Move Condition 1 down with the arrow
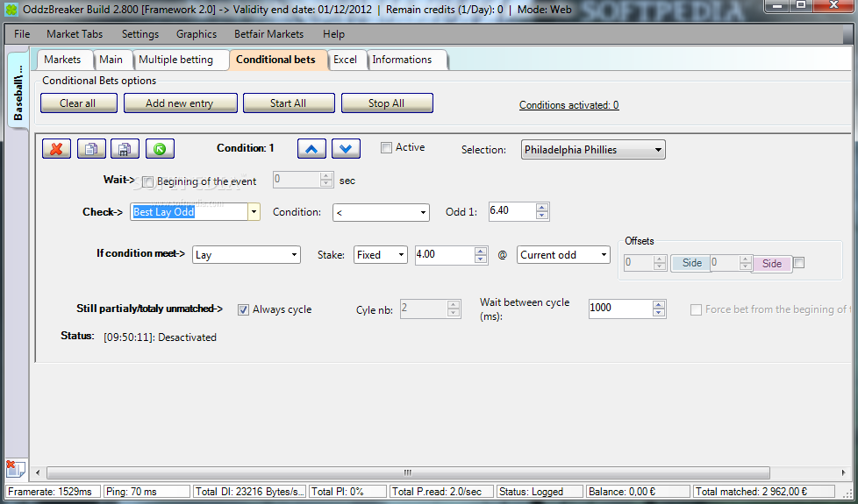The width and height of the screenshot is (858, 504). [346, 149]
